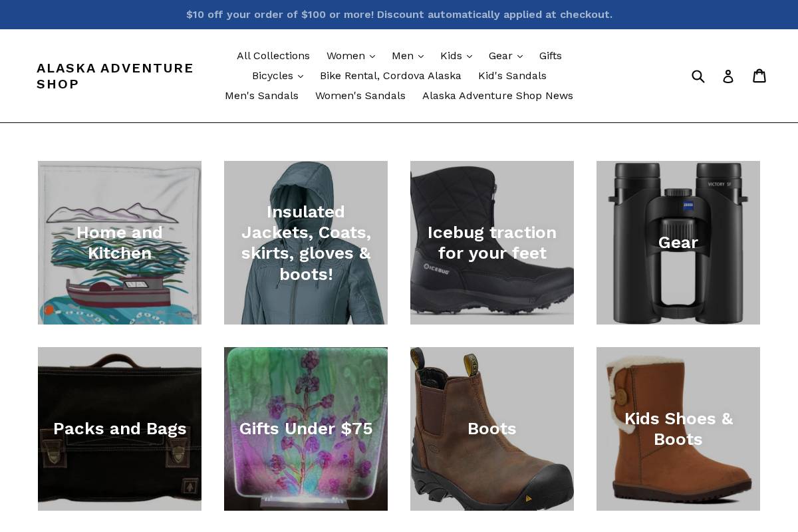Open the Gifts menu item

pos(551,56)
